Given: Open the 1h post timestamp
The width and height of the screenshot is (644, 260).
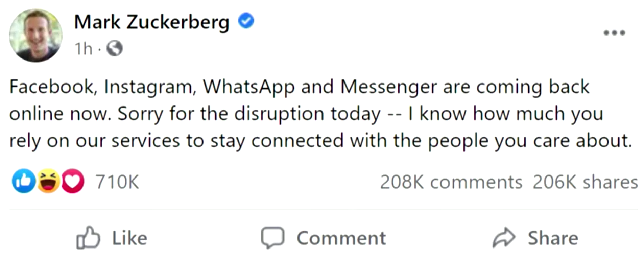Looking at the screenshot, I should pos(83,49).
